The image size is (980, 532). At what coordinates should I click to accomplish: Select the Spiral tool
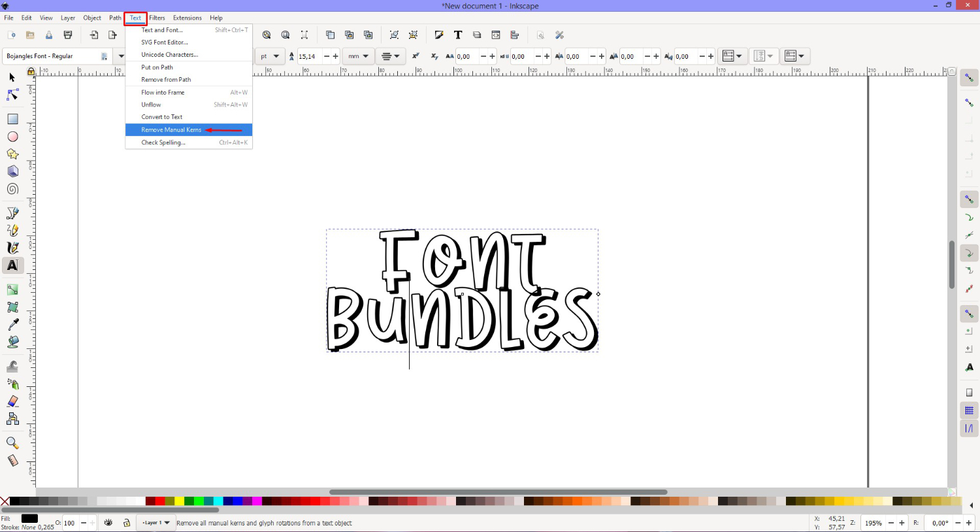pyautogui.click(x=12, y=189)
